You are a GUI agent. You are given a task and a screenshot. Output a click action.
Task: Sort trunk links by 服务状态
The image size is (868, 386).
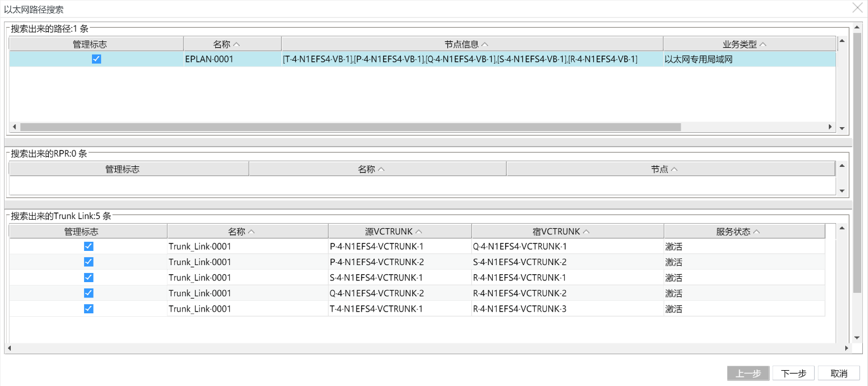coord(744,230)
